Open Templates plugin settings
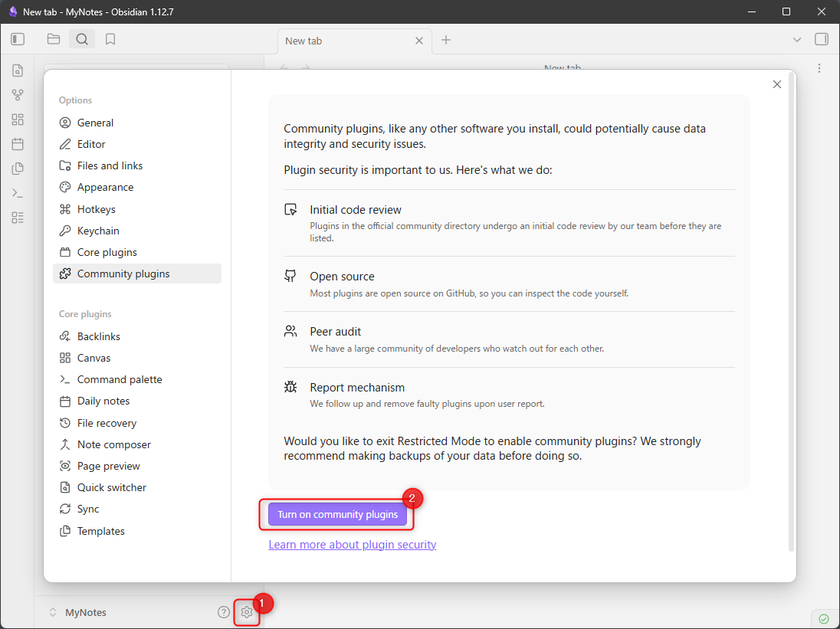 click(x=137, y=531)
